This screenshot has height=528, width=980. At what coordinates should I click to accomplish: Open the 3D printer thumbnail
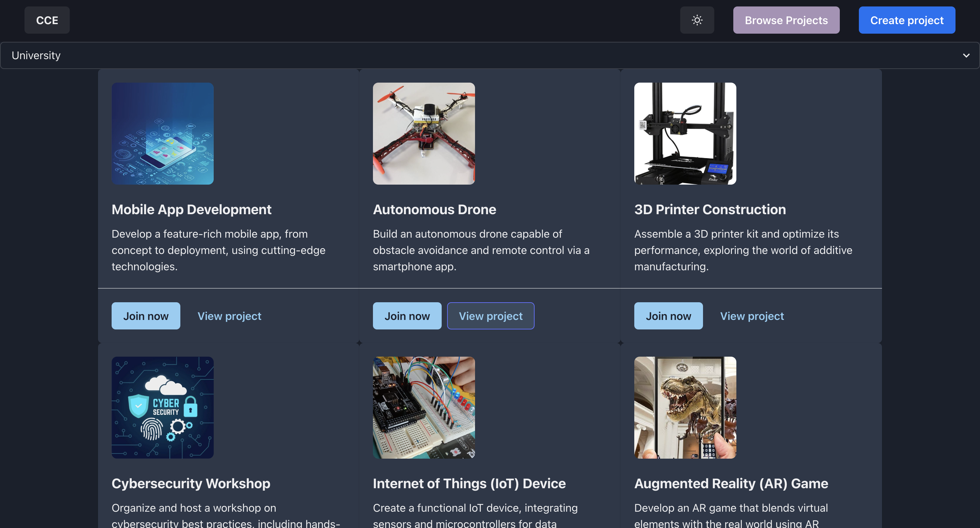pos(685,133)
